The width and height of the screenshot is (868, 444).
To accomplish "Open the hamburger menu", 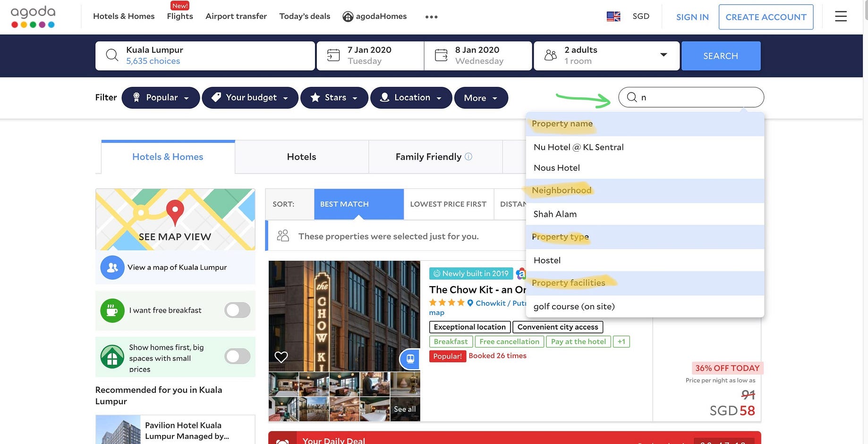I will (x=841, y=16).
